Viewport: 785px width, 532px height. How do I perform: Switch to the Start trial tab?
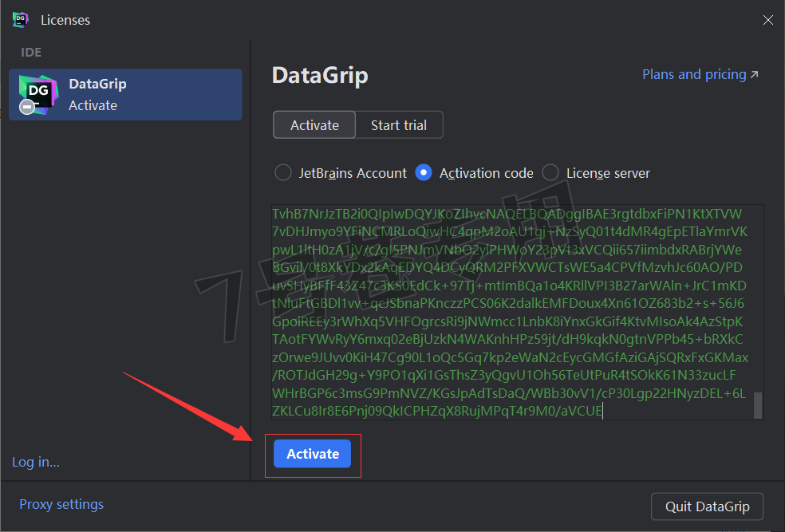click(x=399, y=124)
